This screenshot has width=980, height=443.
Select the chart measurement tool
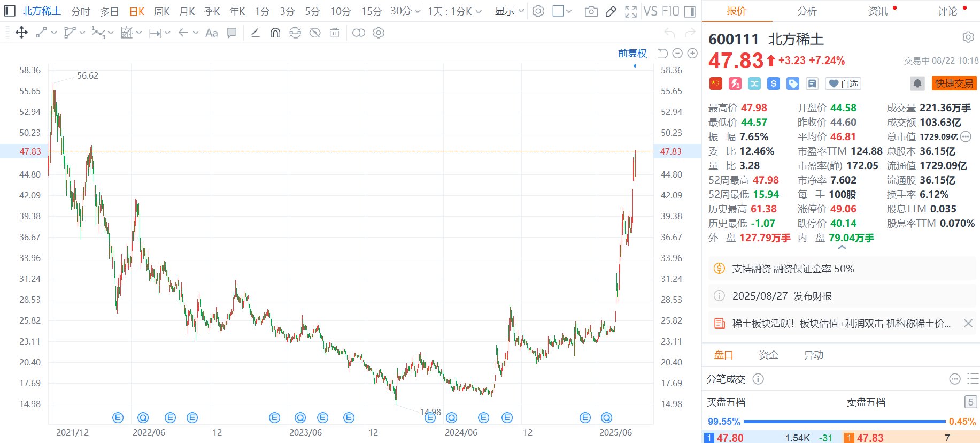[x=126, y=33]
